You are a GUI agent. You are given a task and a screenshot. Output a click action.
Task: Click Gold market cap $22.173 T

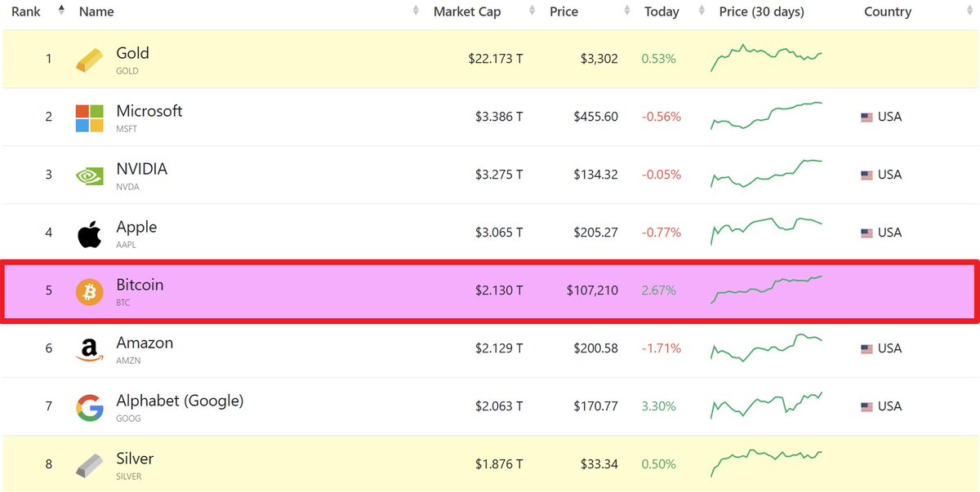tap(496, 59)
